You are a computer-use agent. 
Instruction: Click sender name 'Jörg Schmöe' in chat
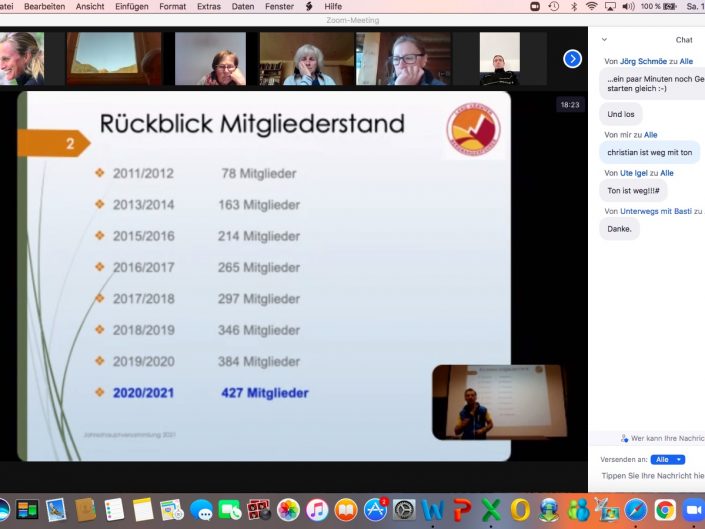pos(640,62)
